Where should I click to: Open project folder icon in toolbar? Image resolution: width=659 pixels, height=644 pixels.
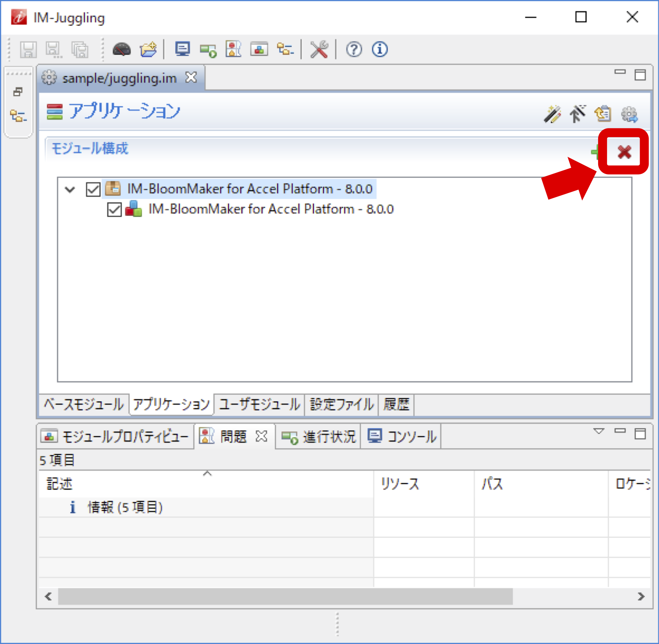[148, 49]
